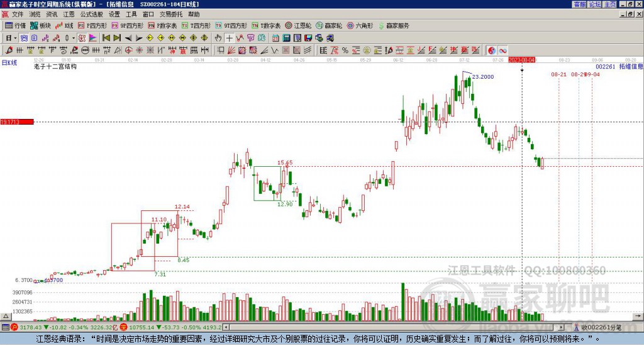Select the circle-with-lines drawing tool
The height and width of the screenshot is (345, 644).
85,50
